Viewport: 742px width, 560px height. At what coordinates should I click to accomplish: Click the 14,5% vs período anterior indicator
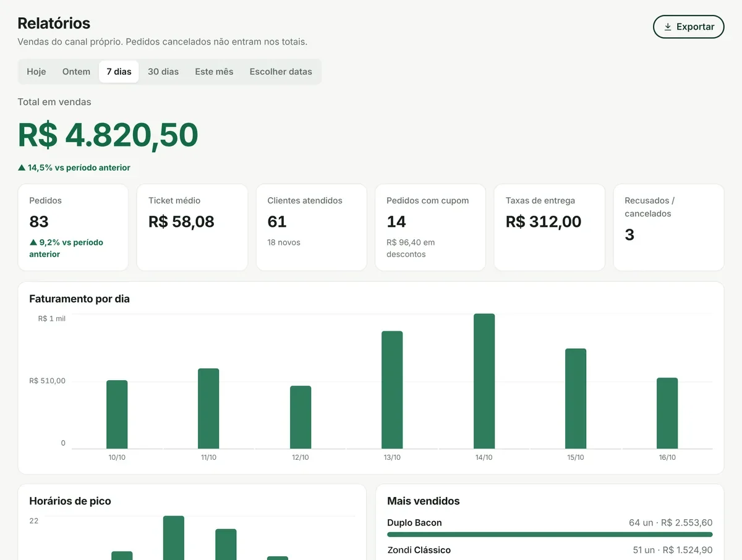pyautogui.click(x=74, y=168)
